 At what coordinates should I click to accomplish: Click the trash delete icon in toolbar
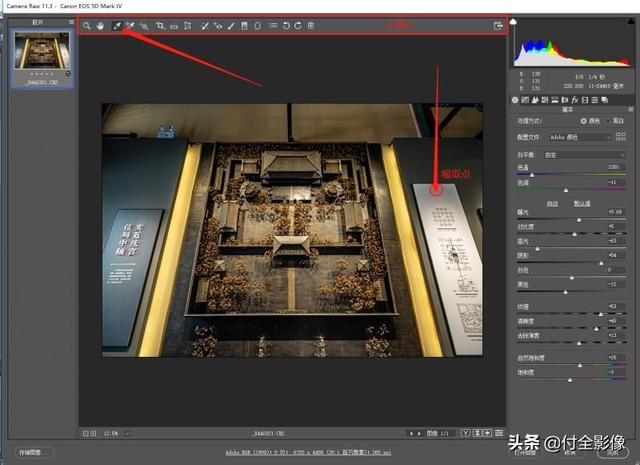pyautogui.click(x=311, y=25)
